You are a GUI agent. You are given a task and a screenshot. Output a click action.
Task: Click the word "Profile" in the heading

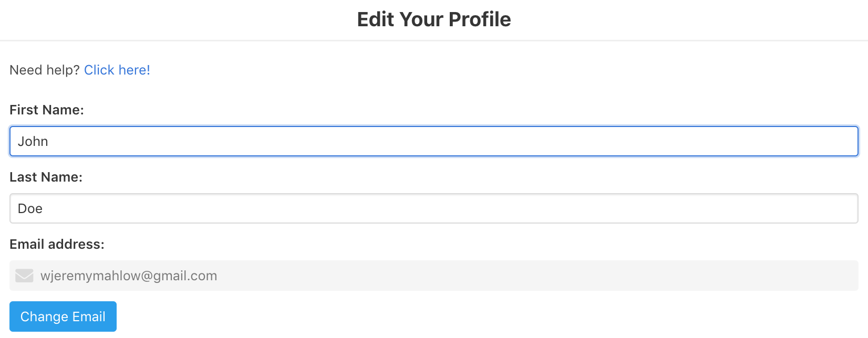pyautogui.click(x=480, y=19)
